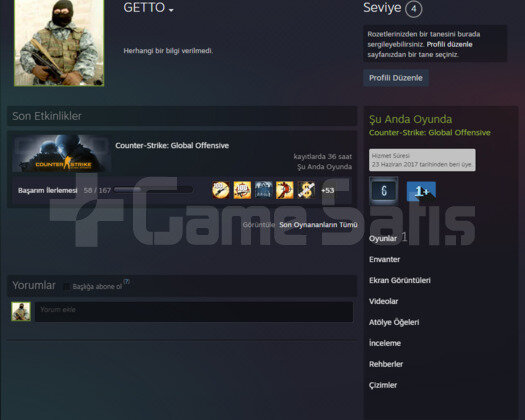Open the GETTO name dropdown arrow

coord(171,10)
